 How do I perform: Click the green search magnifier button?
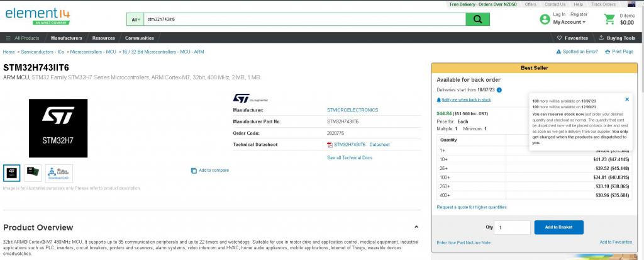tap(477, 20)
